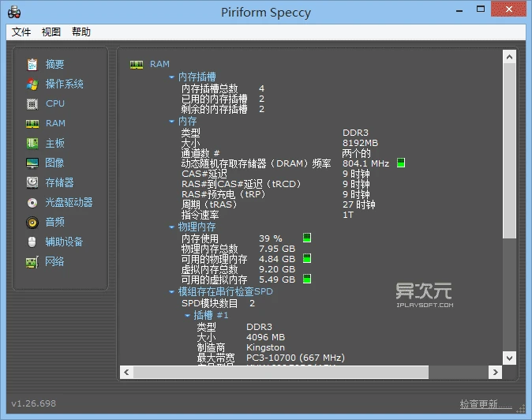
Task: Click the 摘要 clipboard icon in sidebar
Action: (x=32, y=64)
